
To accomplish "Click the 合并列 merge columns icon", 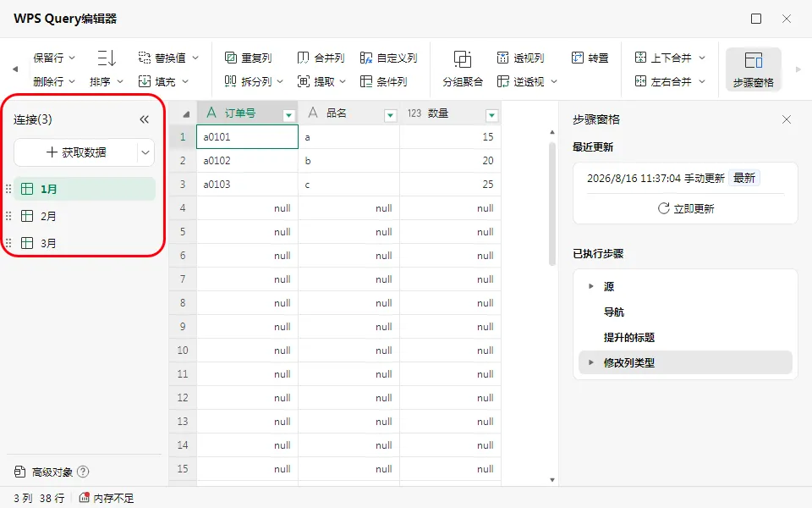I will pyautogui.click(x=303, y=58).
